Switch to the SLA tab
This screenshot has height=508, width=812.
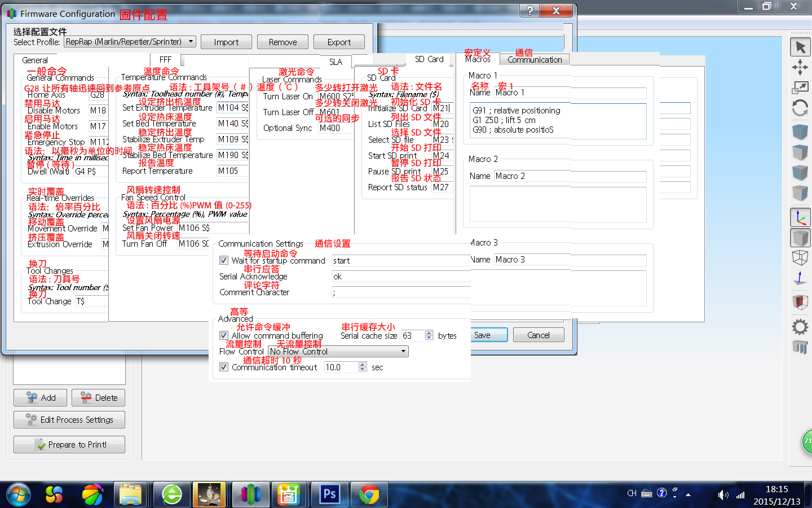tap(336, 62)
